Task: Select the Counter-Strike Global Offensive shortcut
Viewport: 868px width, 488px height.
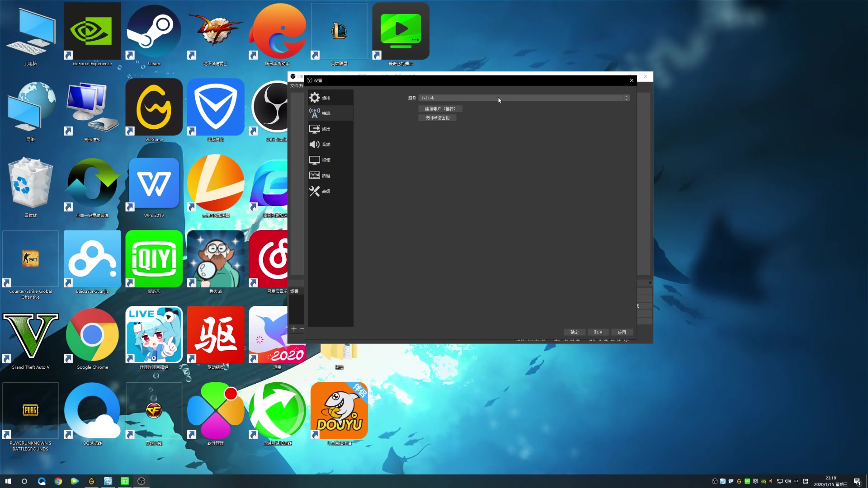Action: [31, 265]
